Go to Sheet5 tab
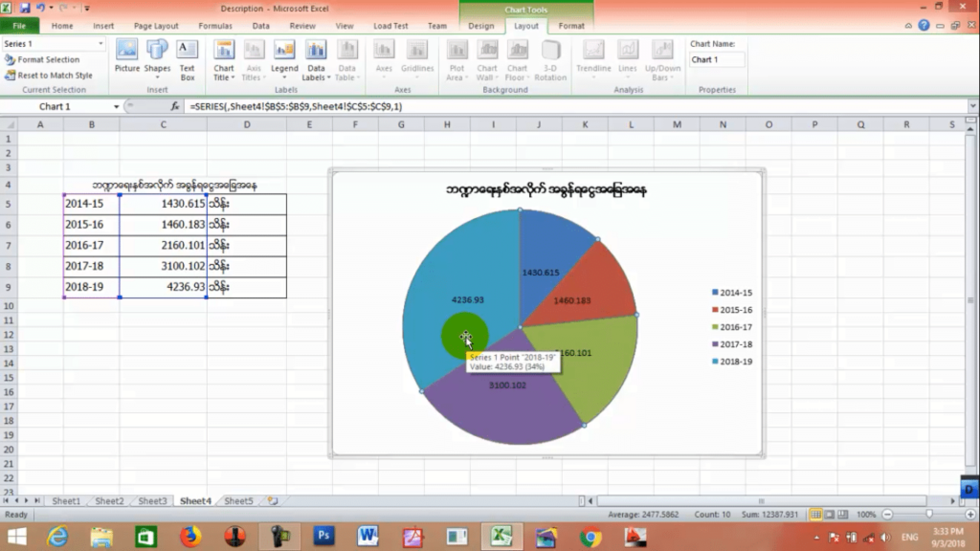This screenshot has width=980, height=551. tap(238, 501)
